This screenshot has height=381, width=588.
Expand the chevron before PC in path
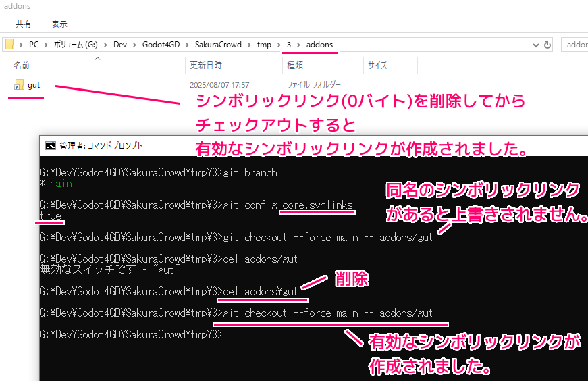[x=21, y=45]
